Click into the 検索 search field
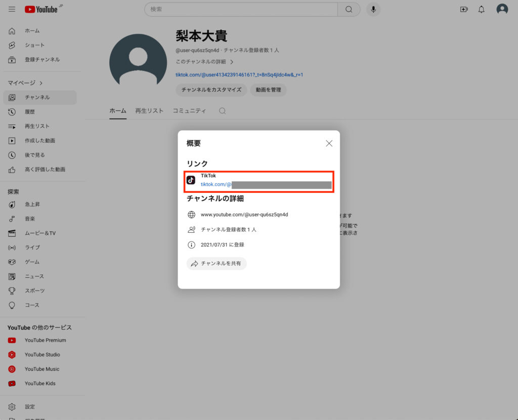Image resolution: width=518 pixels, height=420 pixels. click(x=242, y=9)
